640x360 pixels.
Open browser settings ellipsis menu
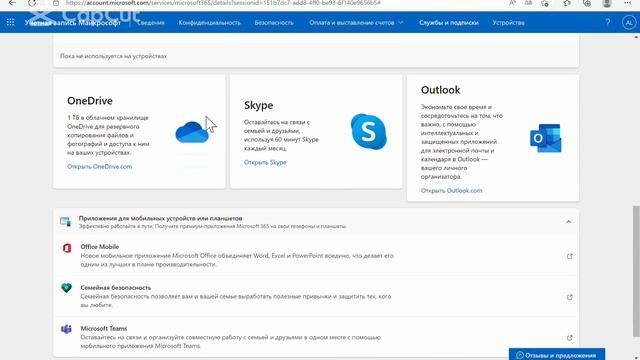(627, 3)
